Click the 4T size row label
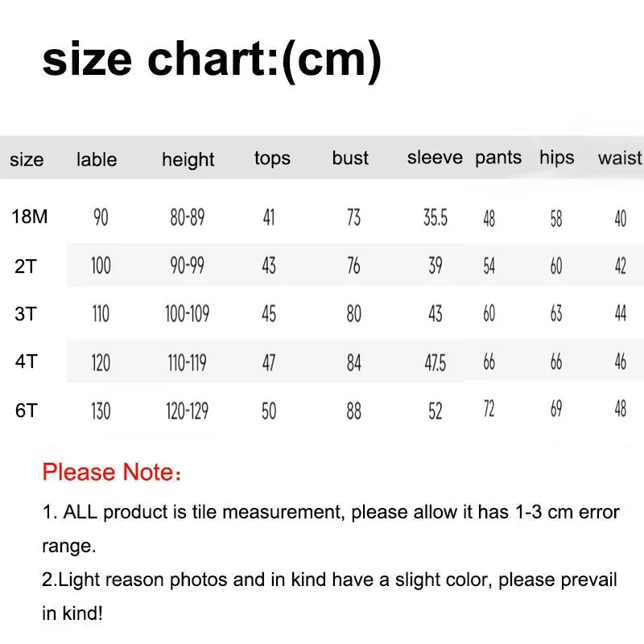Screen dimensions: 644x644 pos(27,361)
